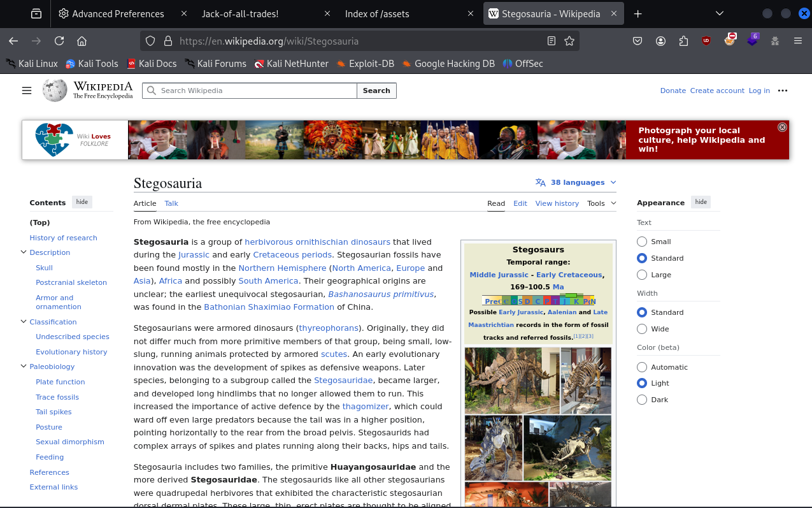Viewport: 812px width, 508px height.
Task: Select Large text size
Action: click(642, 275)
